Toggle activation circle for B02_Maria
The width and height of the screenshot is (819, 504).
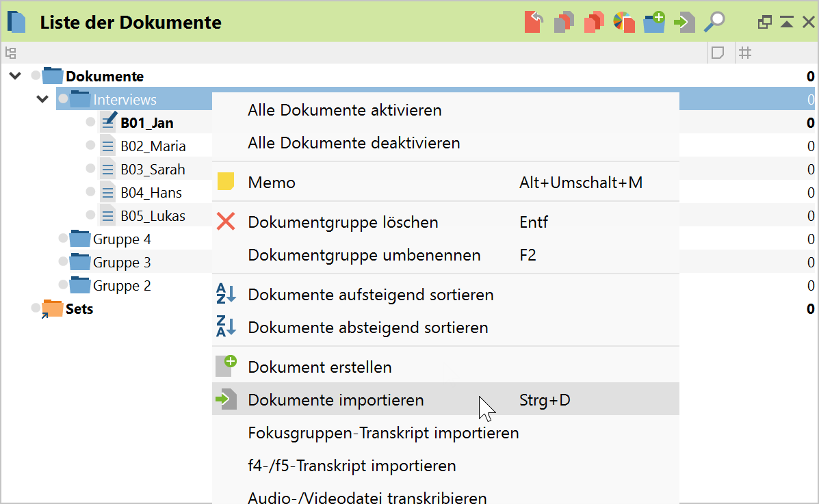90,145
